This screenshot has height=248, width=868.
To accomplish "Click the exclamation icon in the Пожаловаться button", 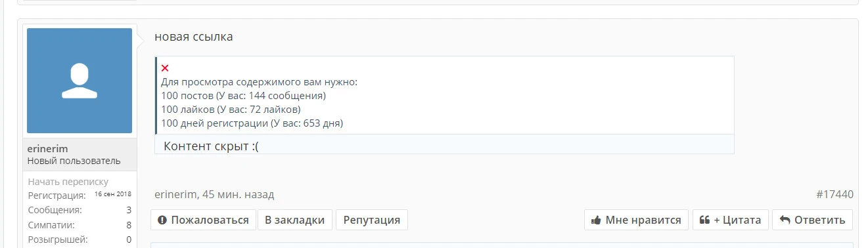I will click(162, 220).
